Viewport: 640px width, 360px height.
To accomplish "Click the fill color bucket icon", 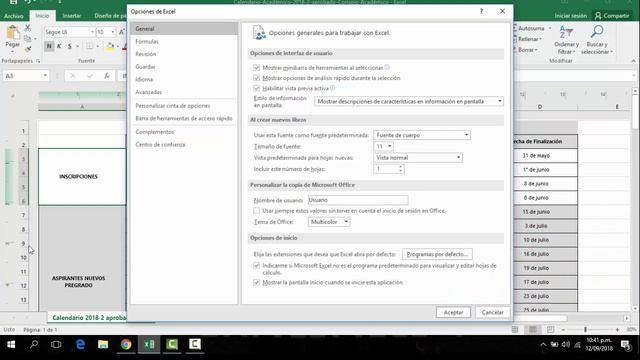I will coord(109,47).
